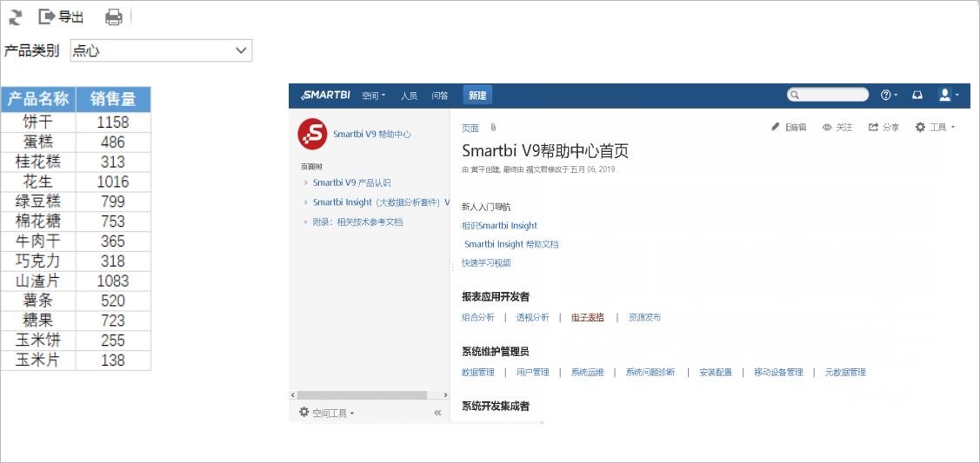The height and width of the screenshot is (463, 980).
Task: Open the 组合分析 link
Action: 478,317
